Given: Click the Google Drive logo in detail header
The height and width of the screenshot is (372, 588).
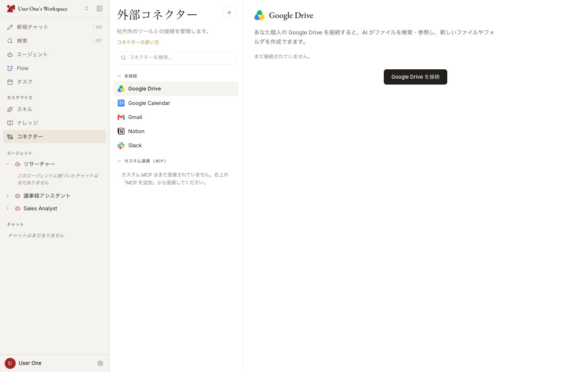Looking at the screenshot, I should [260, 15].
